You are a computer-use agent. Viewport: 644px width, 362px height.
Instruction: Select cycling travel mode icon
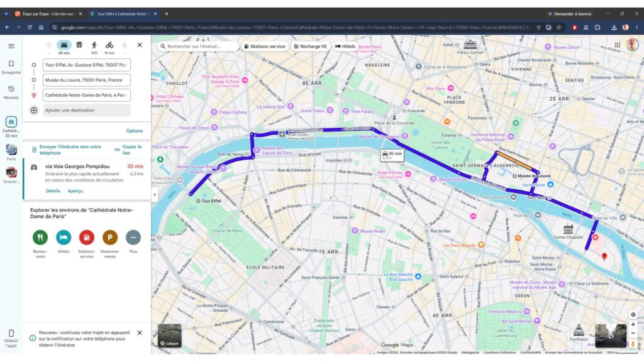pos(109,45)
